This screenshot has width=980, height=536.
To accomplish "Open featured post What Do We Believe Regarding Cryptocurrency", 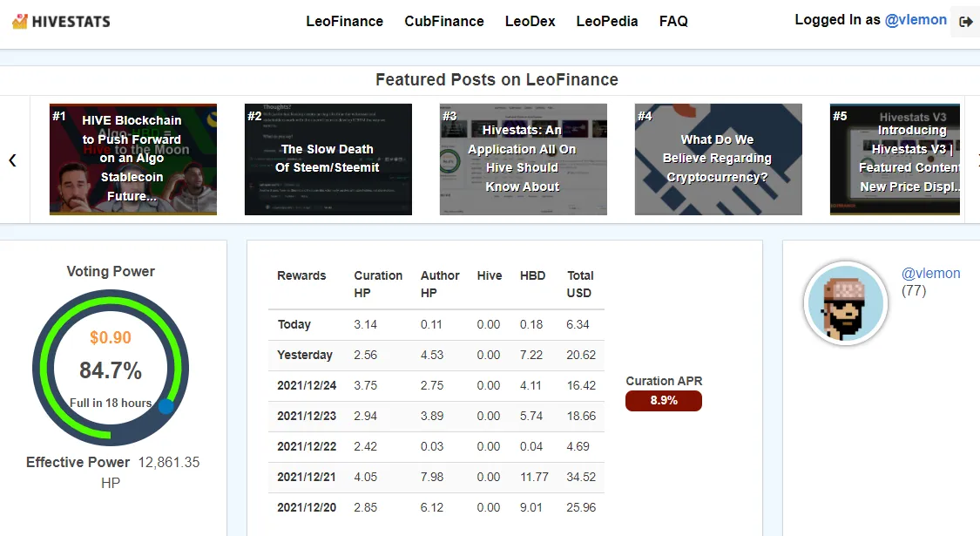I will (718, 159).
